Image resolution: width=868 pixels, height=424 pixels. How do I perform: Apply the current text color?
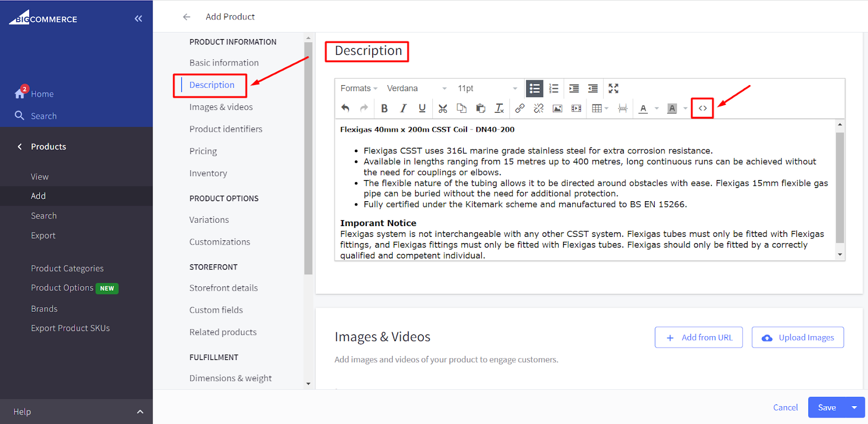(x=643, y=108)
